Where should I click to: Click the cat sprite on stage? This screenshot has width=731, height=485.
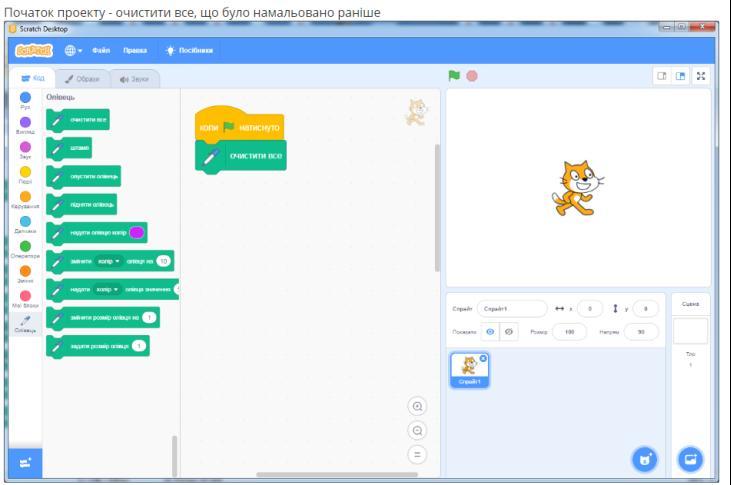(578, 188)
